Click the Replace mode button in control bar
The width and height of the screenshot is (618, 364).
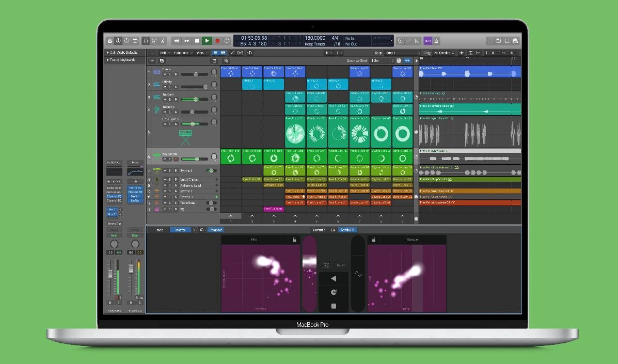(x=400, y=41)
